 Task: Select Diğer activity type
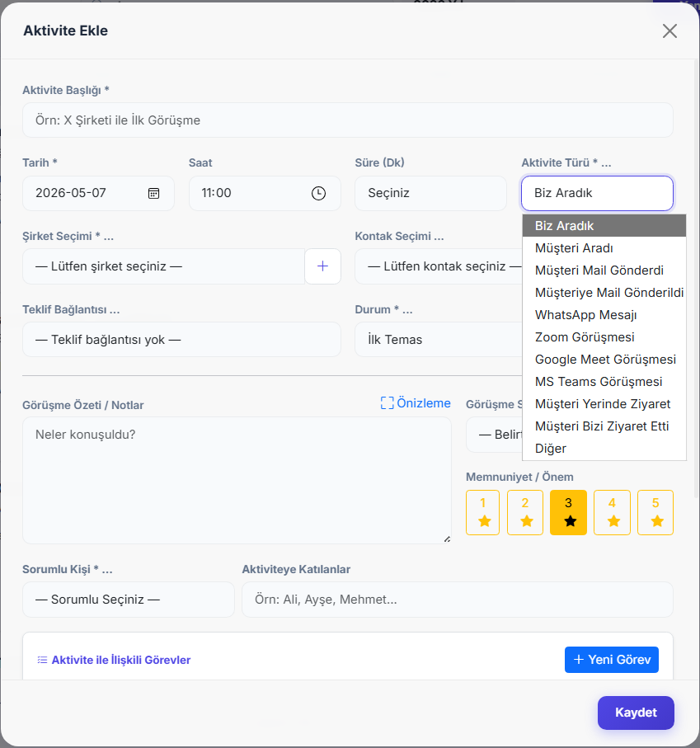[604, 449]
